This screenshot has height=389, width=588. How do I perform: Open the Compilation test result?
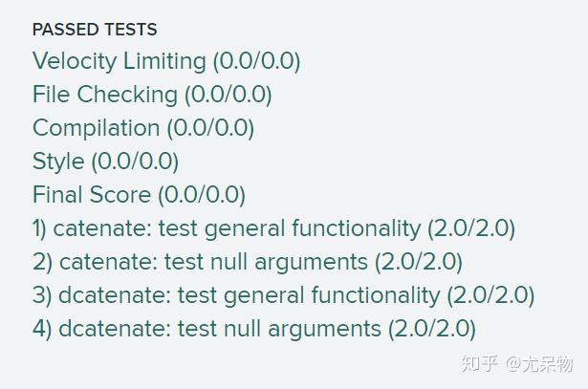96,128
